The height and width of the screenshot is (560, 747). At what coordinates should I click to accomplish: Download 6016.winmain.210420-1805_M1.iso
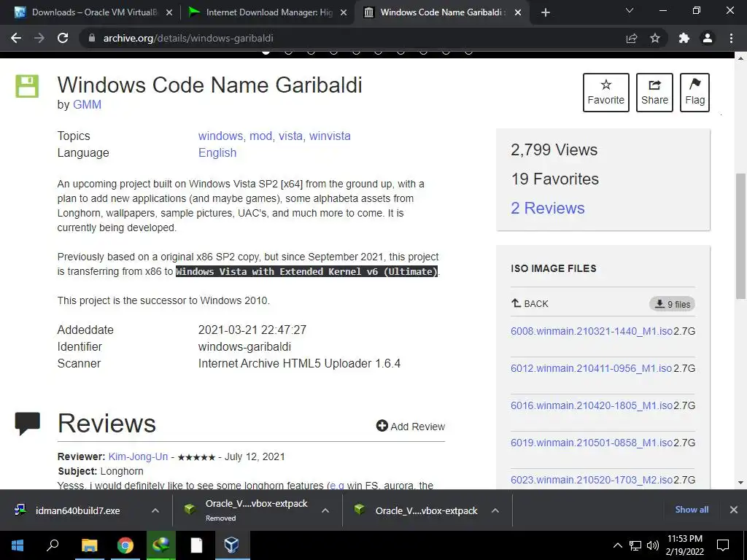pyautogui.click(x=592, y=405)
